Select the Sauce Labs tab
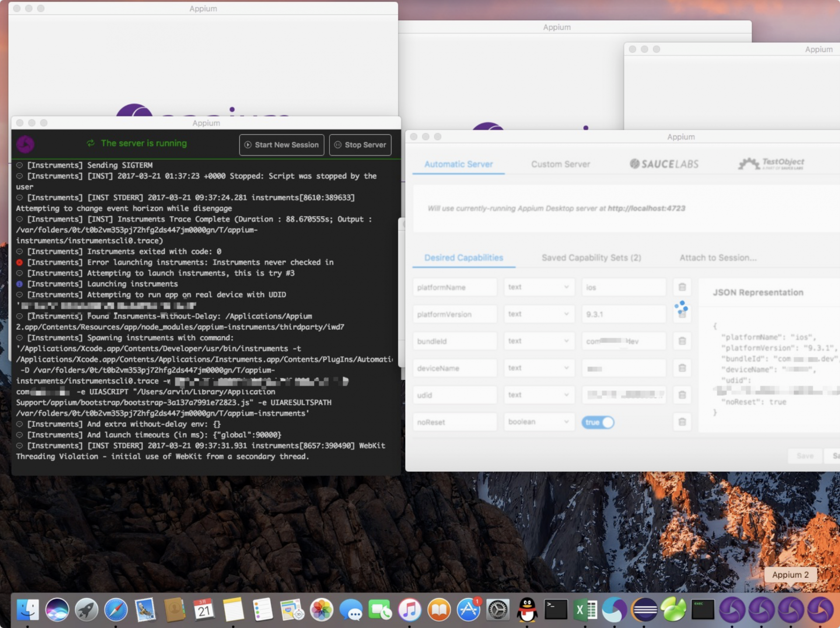The image size is (840, 628). (664, 164)
